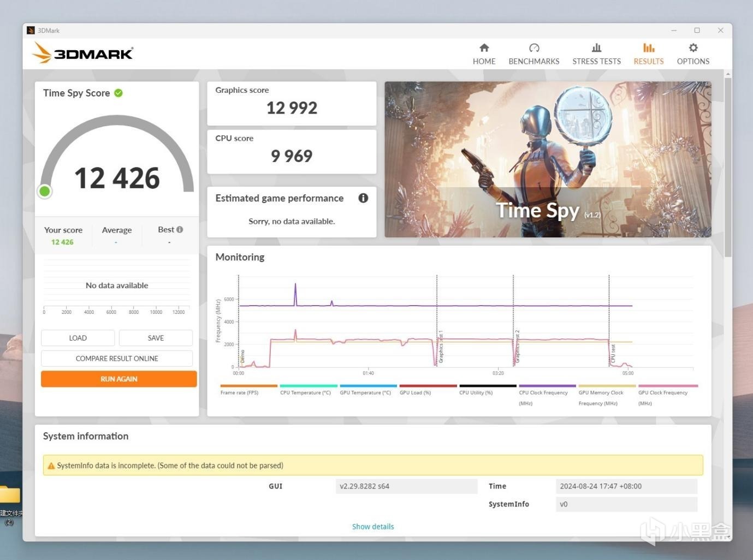Click the CPU score value 9 969

tap(292, 156)
